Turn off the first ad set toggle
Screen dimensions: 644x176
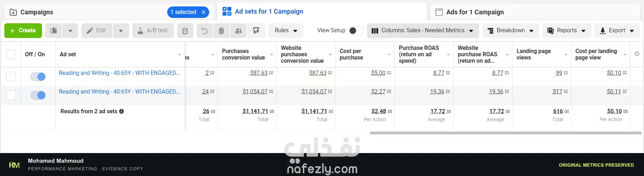pos(38,77)
